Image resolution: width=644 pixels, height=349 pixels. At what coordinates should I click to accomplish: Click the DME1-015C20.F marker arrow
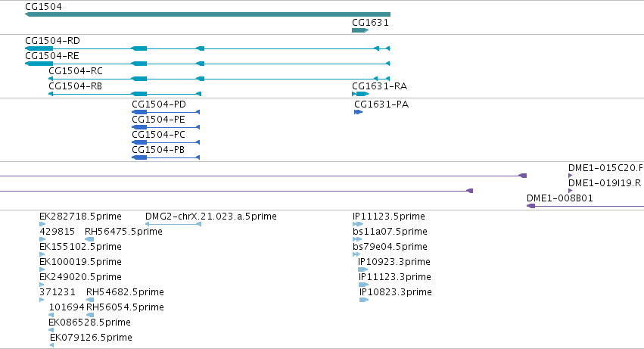[x=570, y=176]
